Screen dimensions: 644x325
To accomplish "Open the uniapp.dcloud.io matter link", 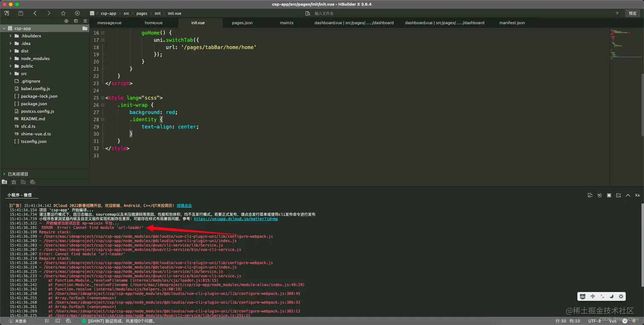I will coord(236,219).
